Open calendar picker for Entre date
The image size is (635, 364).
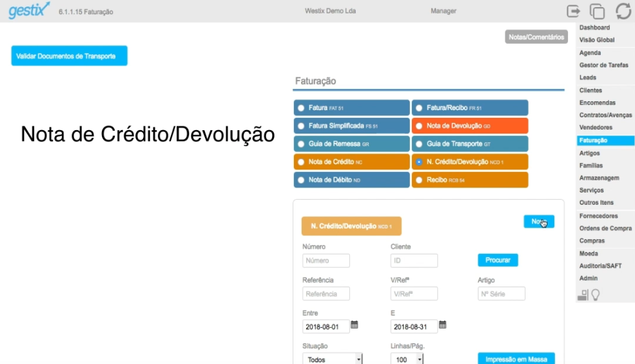pos(354,325)
